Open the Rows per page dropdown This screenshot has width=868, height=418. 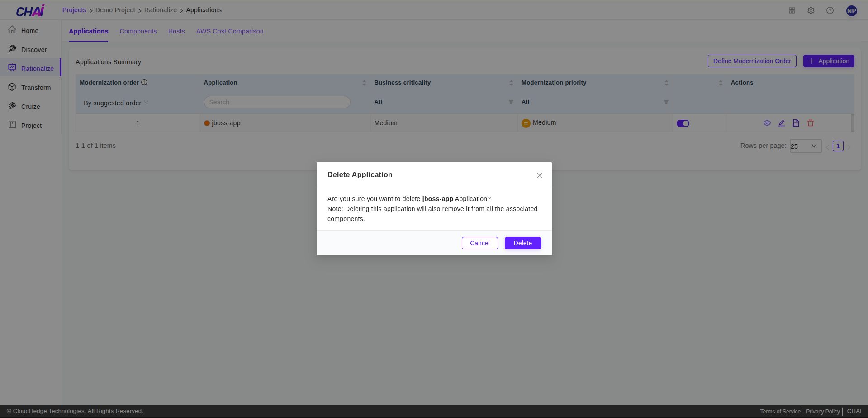coord(805,146)
